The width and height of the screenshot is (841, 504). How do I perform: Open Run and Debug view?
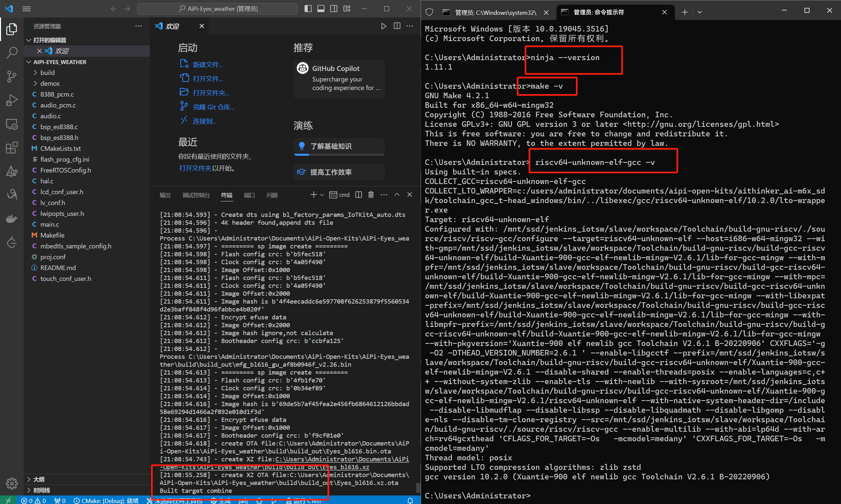[12, 100]
